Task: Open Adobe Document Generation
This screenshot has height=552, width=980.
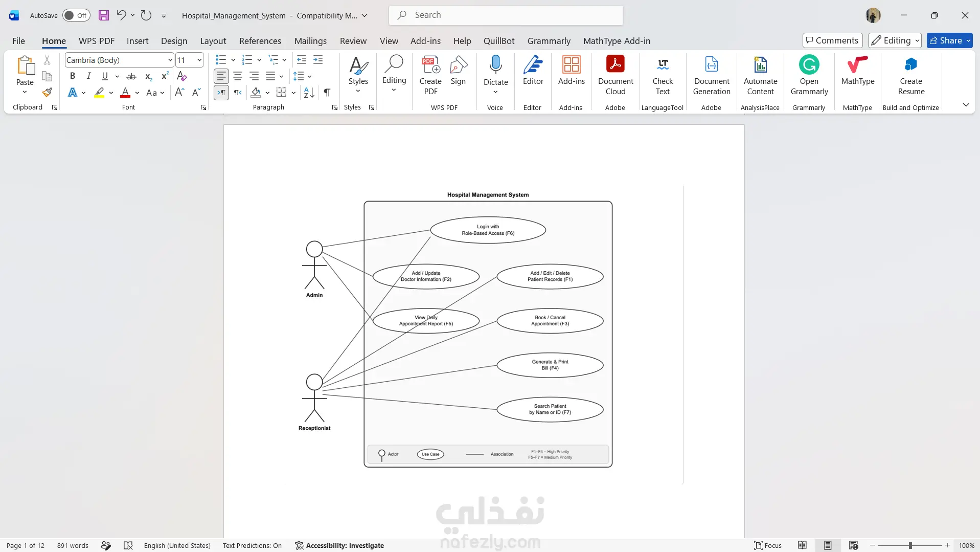Action: click(x=712, y=76)
